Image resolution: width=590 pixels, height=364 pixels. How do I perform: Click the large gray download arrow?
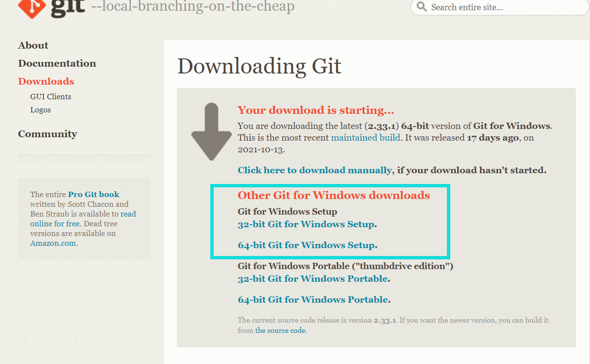(211, 132)
